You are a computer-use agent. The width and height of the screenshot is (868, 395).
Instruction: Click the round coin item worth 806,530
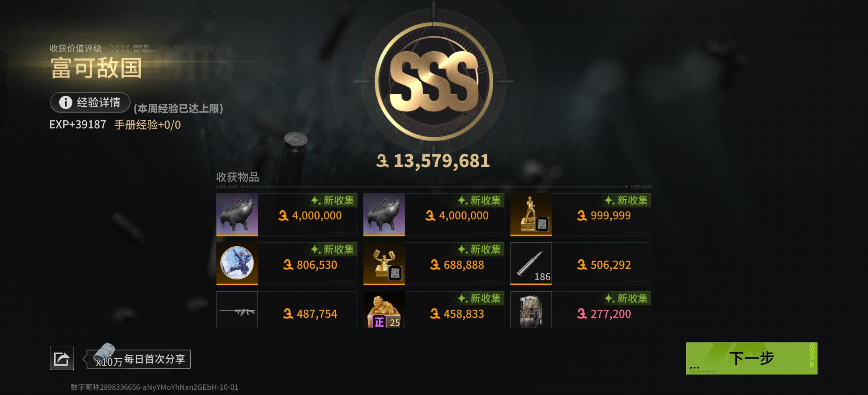pyautogui.click(x=237, y=263)
